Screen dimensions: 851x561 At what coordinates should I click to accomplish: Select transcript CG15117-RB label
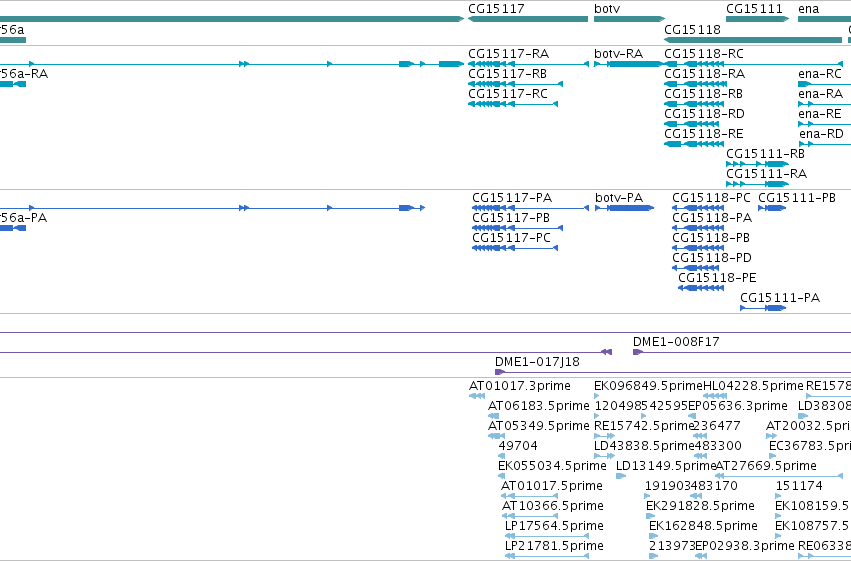click(x=507, y=74)
